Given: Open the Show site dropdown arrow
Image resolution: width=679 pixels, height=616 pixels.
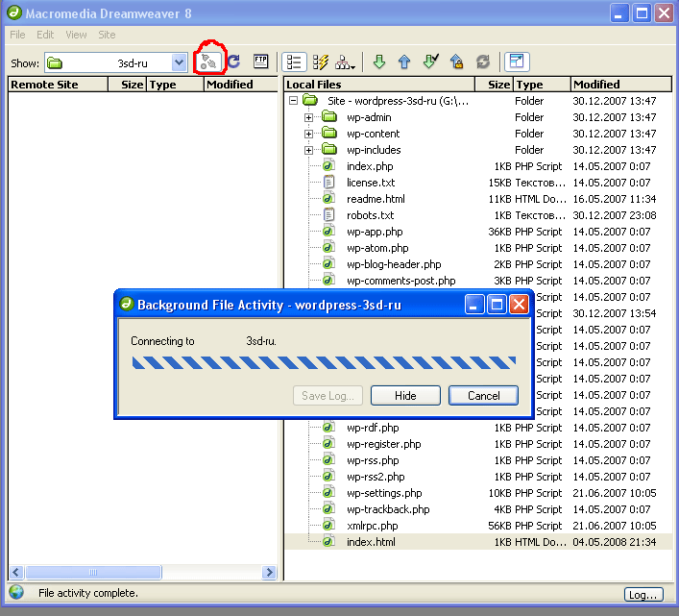Looking at the screenshot, I should click(179, 62).
